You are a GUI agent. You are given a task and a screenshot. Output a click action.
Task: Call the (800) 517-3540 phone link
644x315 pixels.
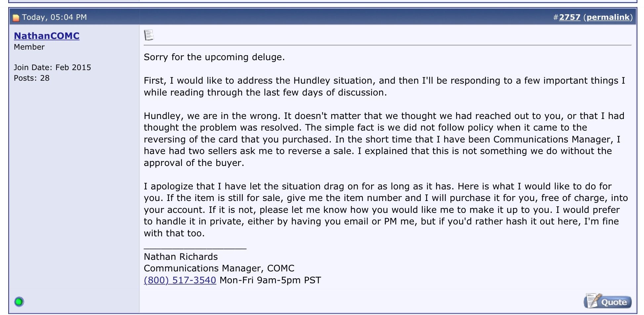click(180, 280)
